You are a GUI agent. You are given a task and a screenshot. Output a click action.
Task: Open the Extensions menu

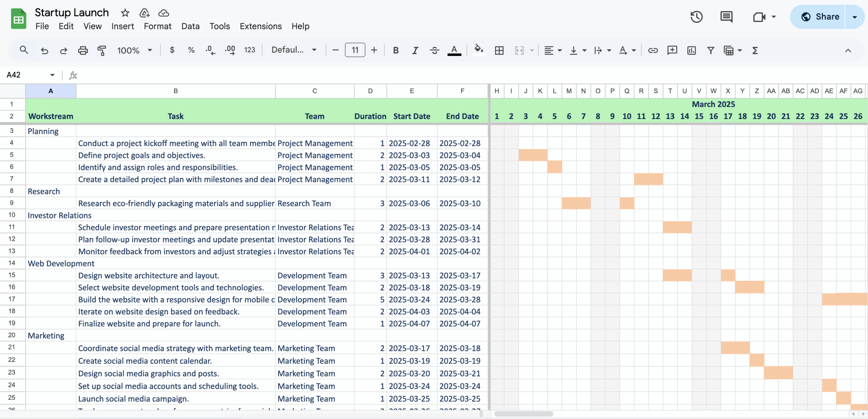[x=260, y=26]
